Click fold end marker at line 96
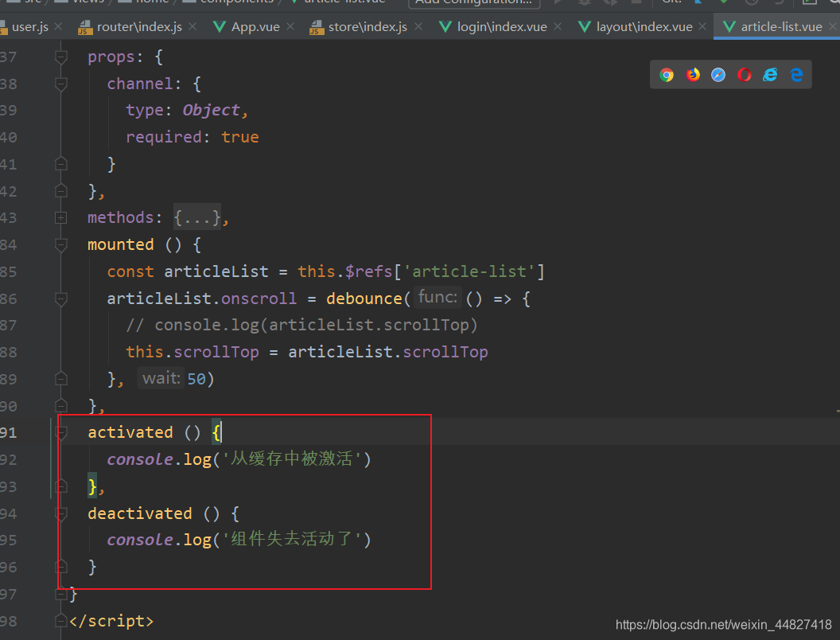The image size is (840, 640). click(61, 567)
